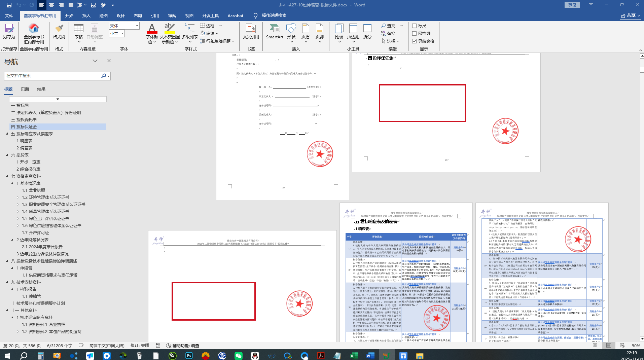The image size is (644, 360).
Task: Open the SmartArt insert tool
Action: click(275, 32)
